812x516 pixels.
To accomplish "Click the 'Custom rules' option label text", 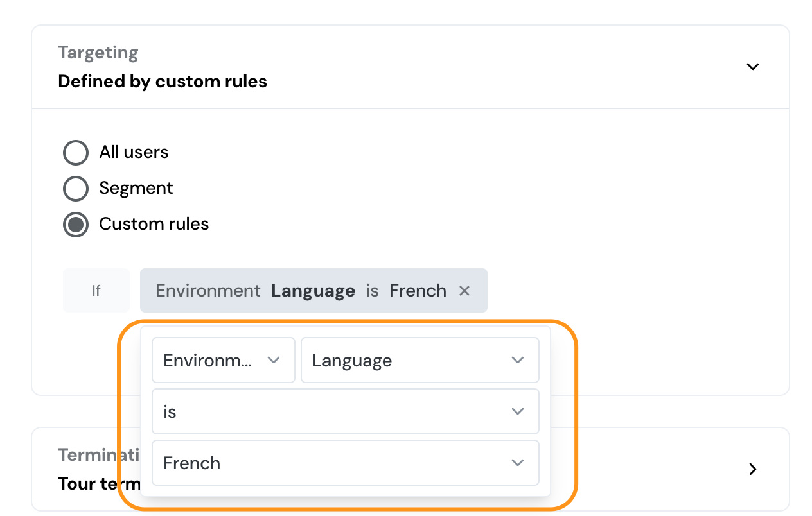I will click(x=154, y=224).
